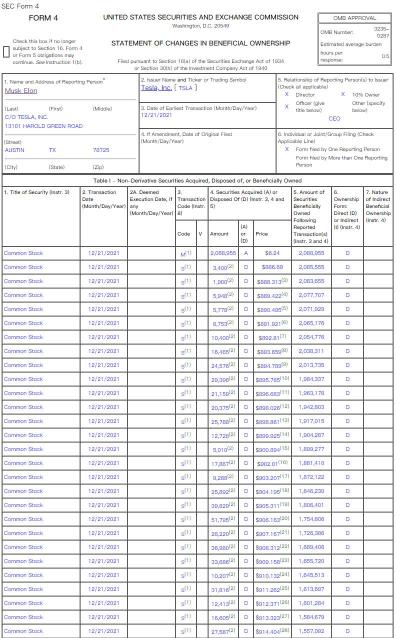This screenshot has width=396, height=638.
Task: Click the OMB APPROVAL box header
Action: 354,18
